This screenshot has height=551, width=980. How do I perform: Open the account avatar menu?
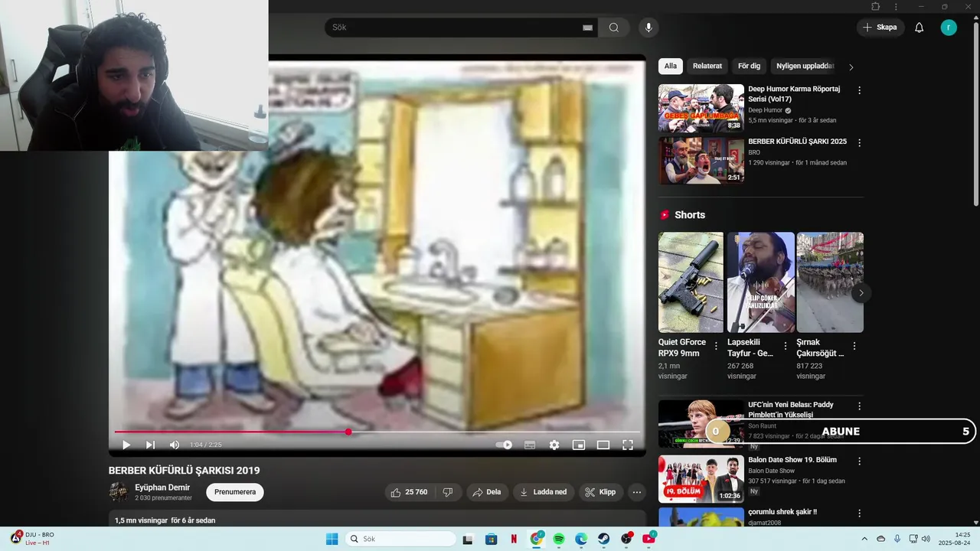point(949,28)
